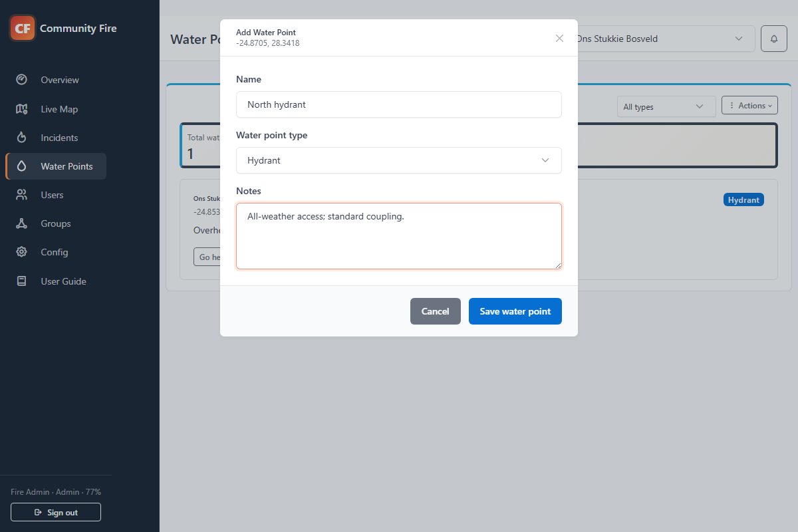Click the Config gear icon
Screen dimensions: 798x532
pos(21,252)
